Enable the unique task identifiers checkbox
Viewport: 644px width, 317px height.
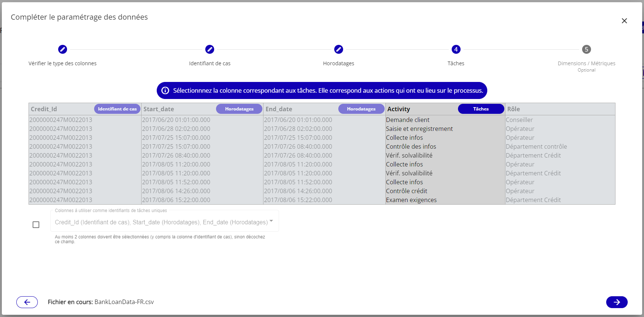(36, 225)
